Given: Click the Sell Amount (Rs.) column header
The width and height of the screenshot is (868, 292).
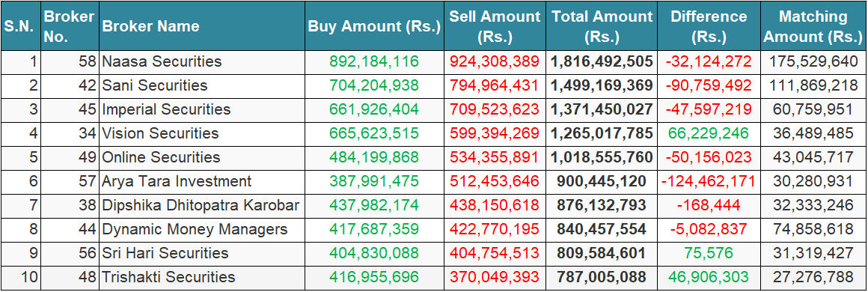Looking at the screenshot, I should (x=495, y=26).
